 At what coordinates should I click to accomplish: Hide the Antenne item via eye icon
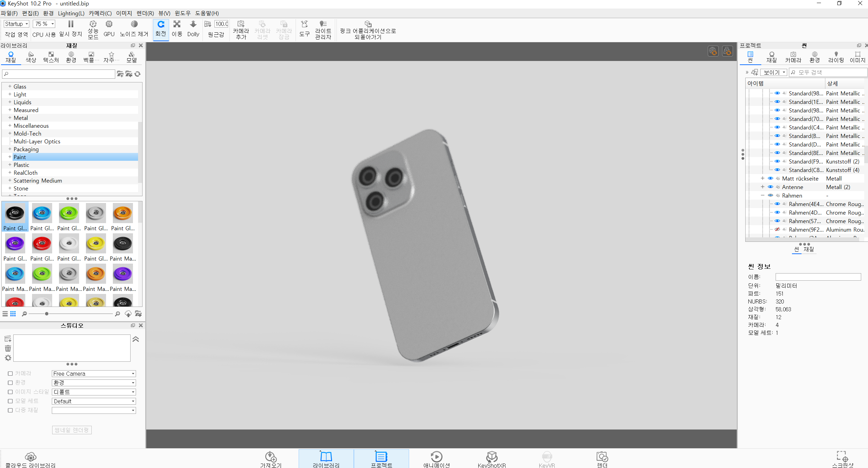[770, 187]
